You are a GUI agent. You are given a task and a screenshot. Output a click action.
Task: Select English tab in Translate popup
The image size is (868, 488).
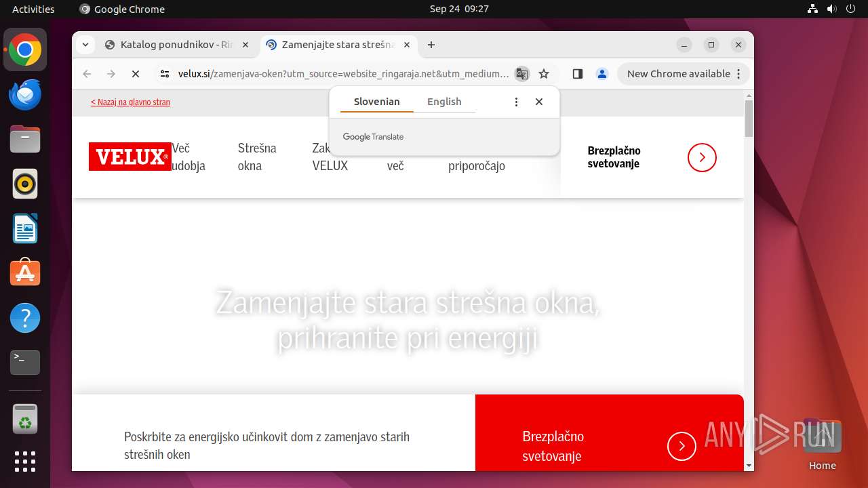tap(444, 102)
